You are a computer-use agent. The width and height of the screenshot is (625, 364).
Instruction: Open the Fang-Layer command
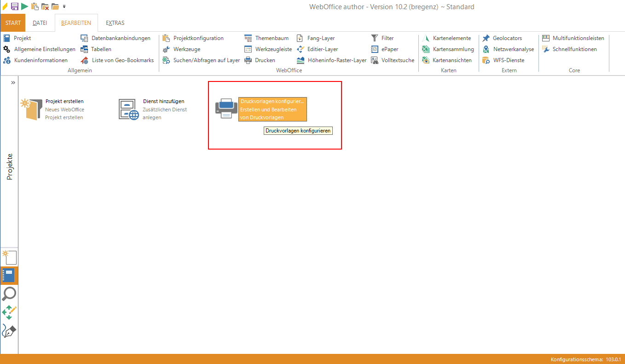(316, 38)
